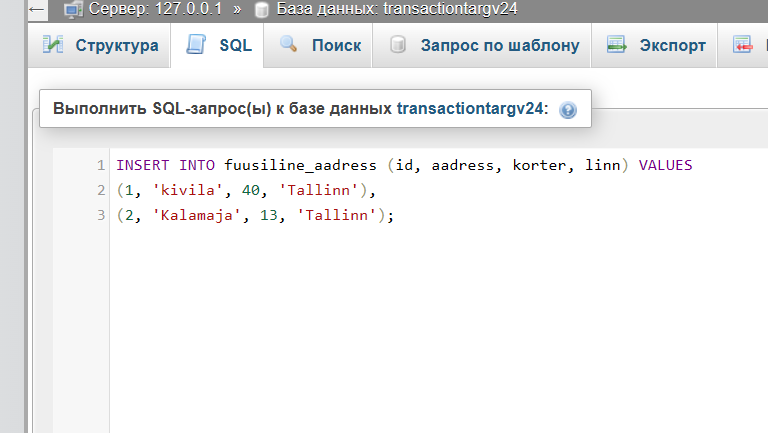
Task: Click the VALUES keyword on line 1
Action: point(666,165)
